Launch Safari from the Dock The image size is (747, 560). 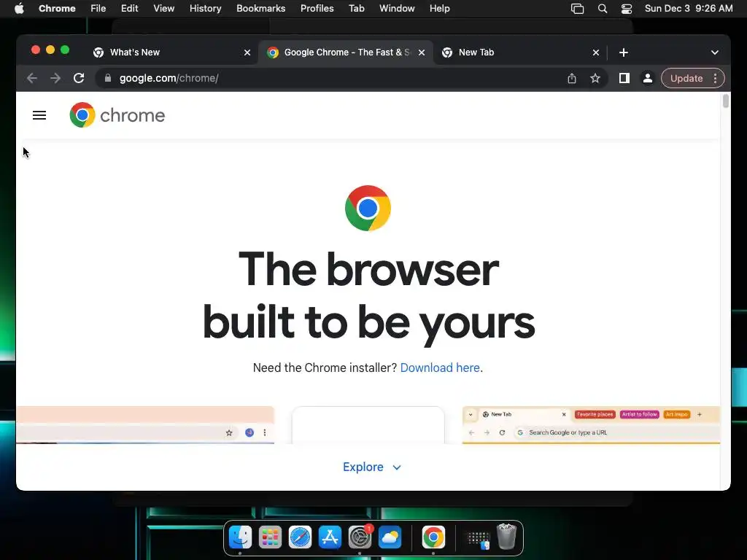coord(300,537)
